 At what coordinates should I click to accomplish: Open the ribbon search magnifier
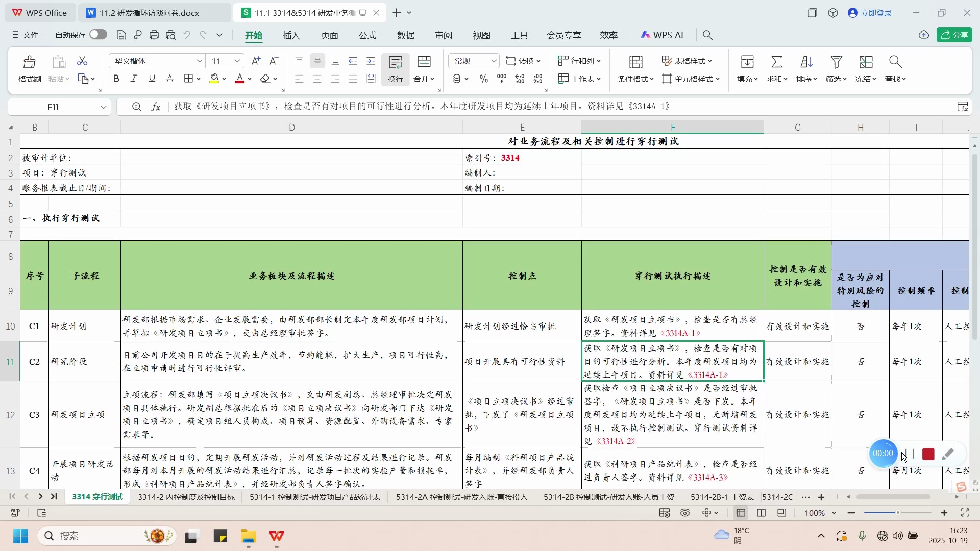pyautogui.click(x=707, y=35)
